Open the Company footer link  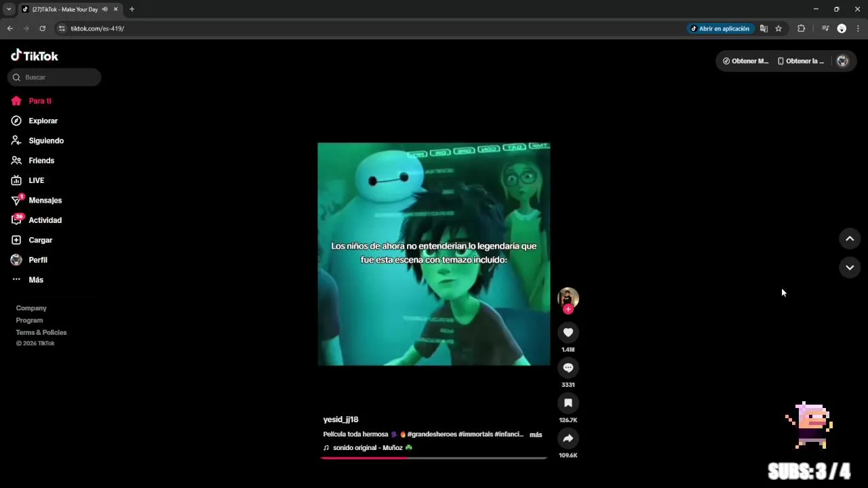pos(31,308)
